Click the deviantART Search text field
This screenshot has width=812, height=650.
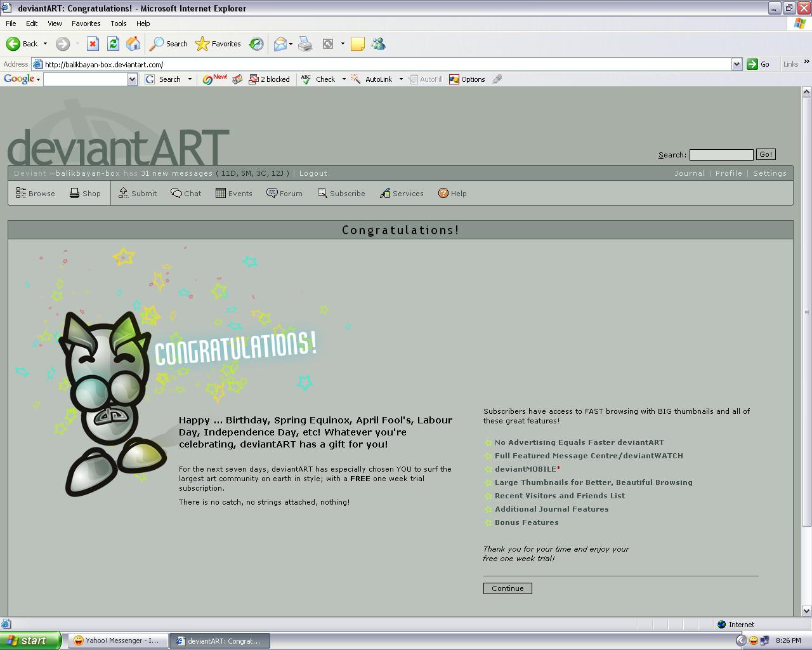tap(721, 155)
